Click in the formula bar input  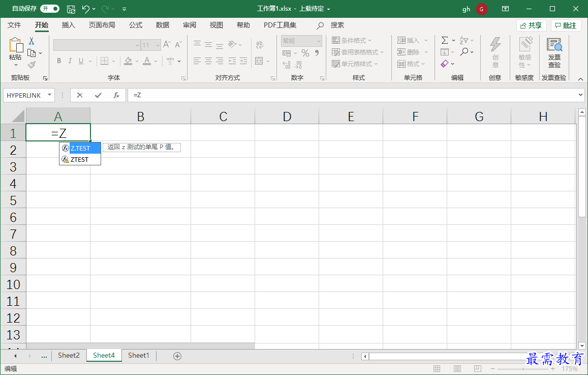353,95
